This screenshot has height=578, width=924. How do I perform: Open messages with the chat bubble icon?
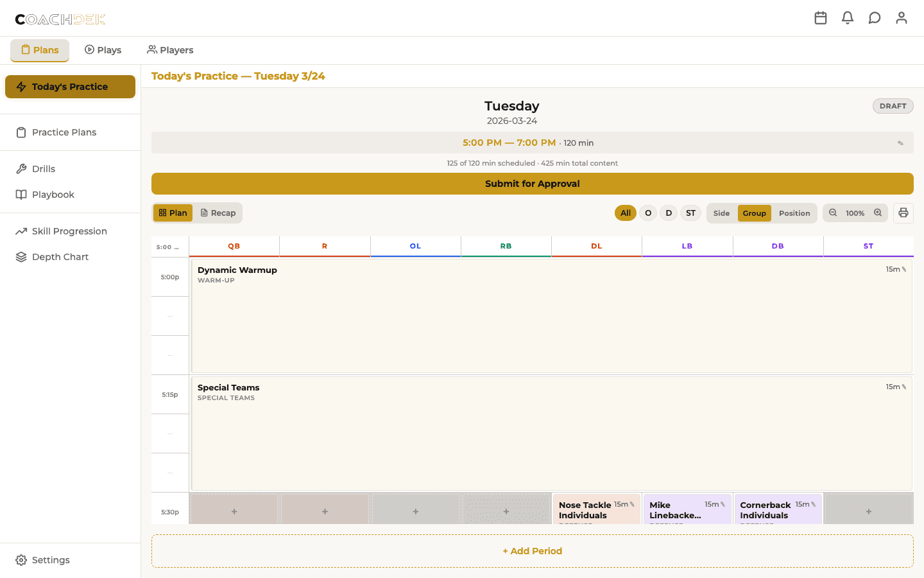coord(875,17)
